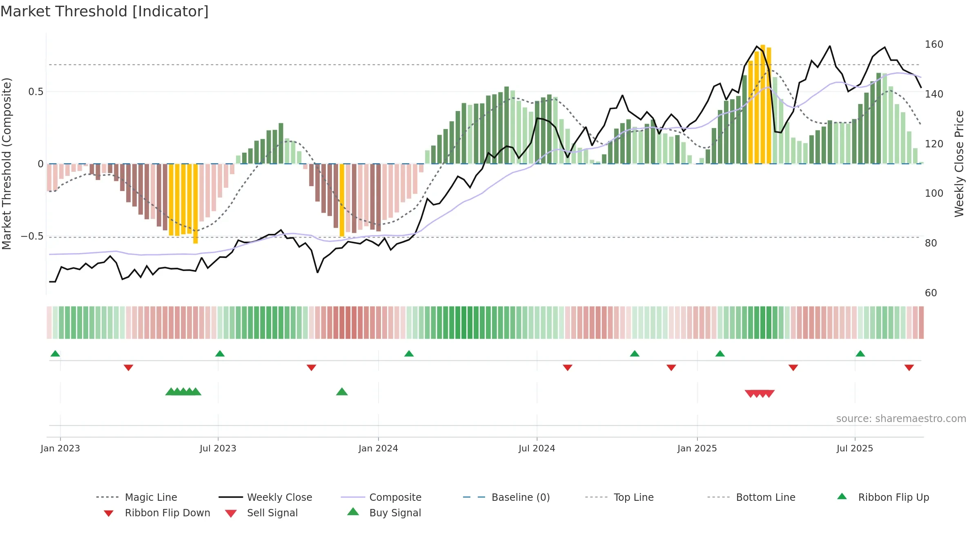Click the Jul 2023 x-axis label
Screen dimensions: 980x551
point(218,448)
